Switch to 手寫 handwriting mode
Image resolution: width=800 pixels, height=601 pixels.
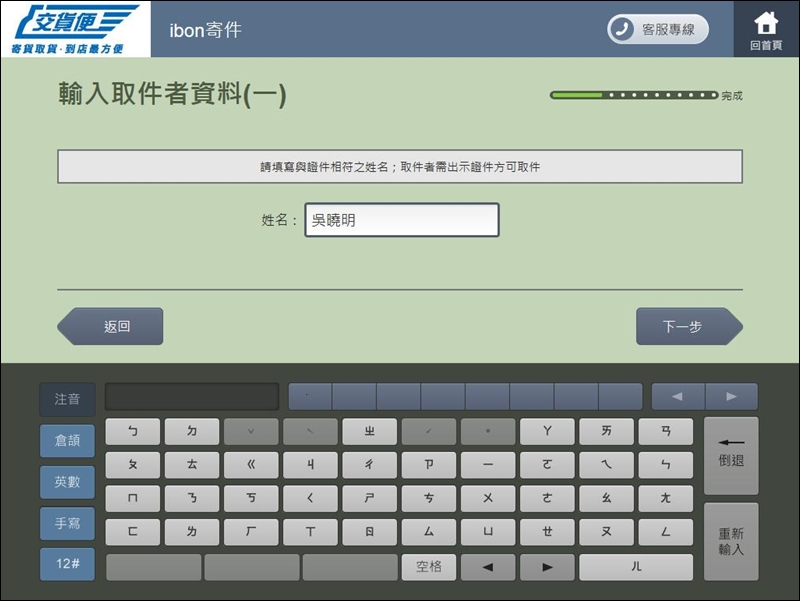tap(67, 522)
